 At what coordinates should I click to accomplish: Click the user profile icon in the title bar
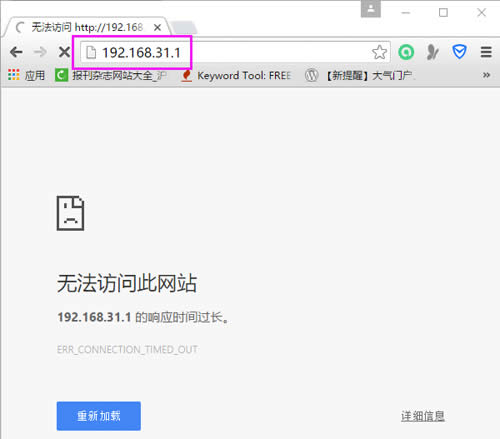(x=371, y=9)
